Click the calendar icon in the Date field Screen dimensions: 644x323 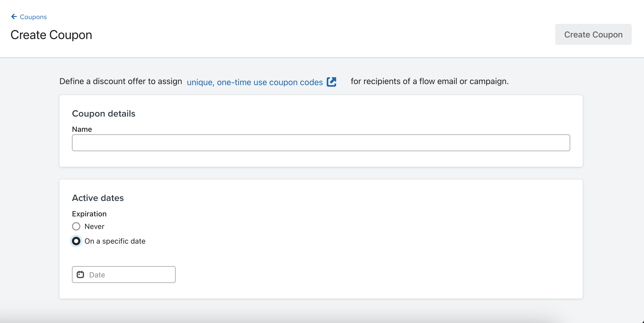pyautogui.click(x=81, y=274)
